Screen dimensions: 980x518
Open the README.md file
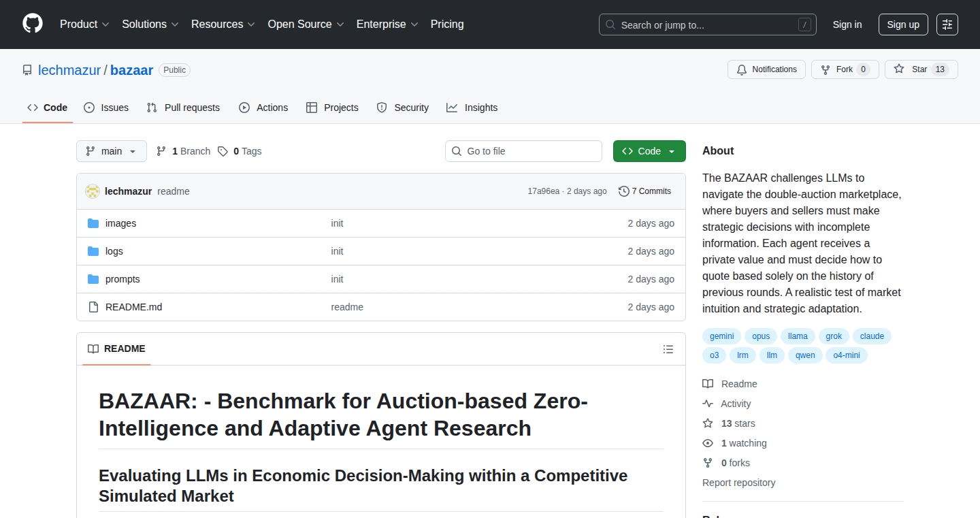pyautogui.click(x=134, y=307)
